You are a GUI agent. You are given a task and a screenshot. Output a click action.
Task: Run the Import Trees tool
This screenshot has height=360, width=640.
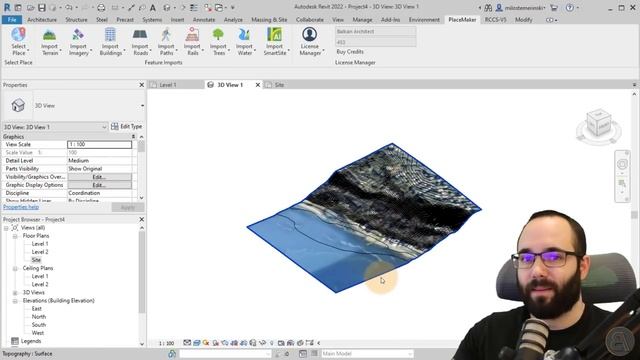pos(218,42)
